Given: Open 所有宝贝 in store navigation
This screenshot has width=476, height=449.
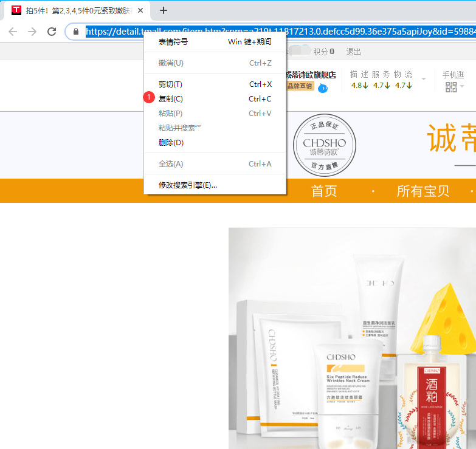Looking at the screenshot, I should 423,191.
